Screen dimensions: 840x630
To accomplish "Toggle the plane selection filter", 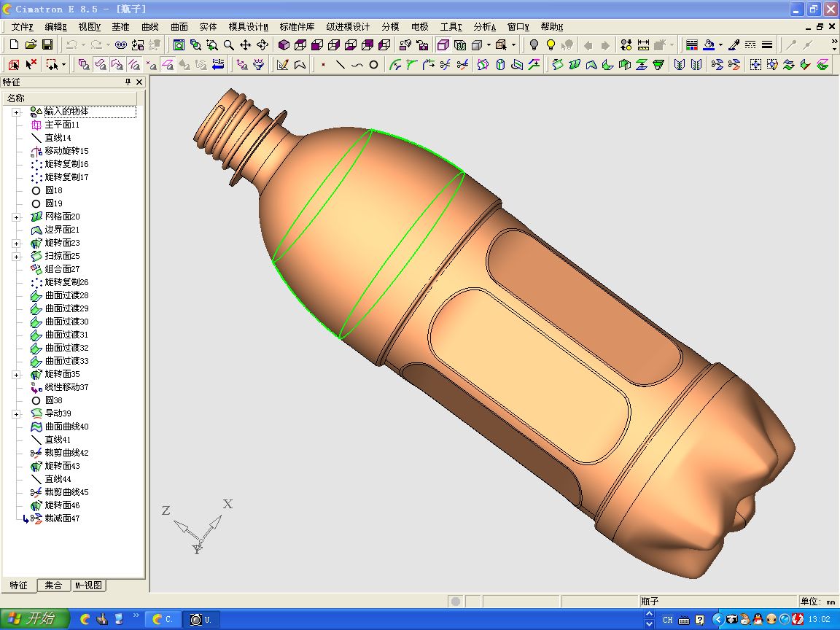I will (x=168, y=65).
